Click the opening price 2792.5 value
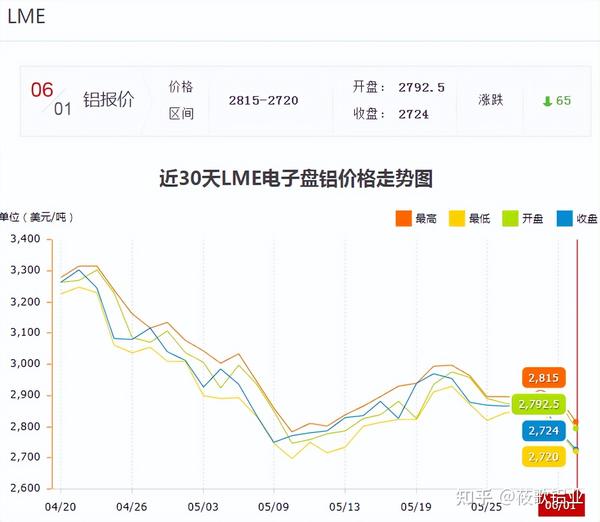 [x=421, y=88]
